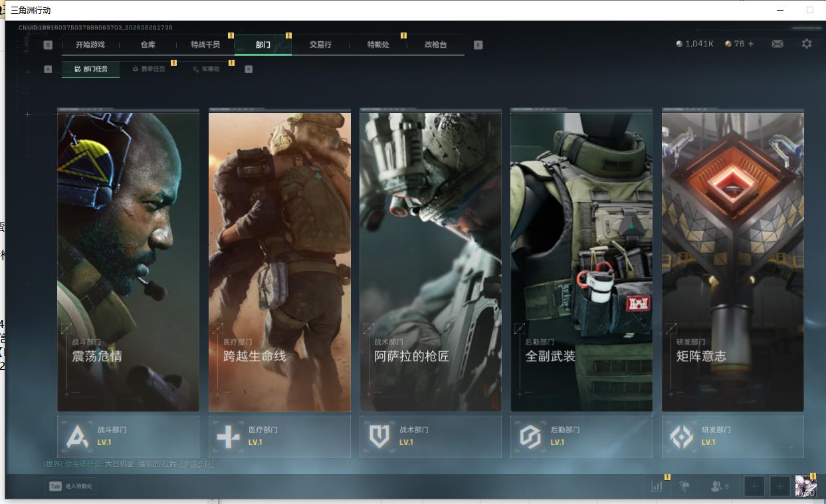Screen dimensions: 826x504
Task: Open the 特战干员 tab
Action: (x=205, y=44)
